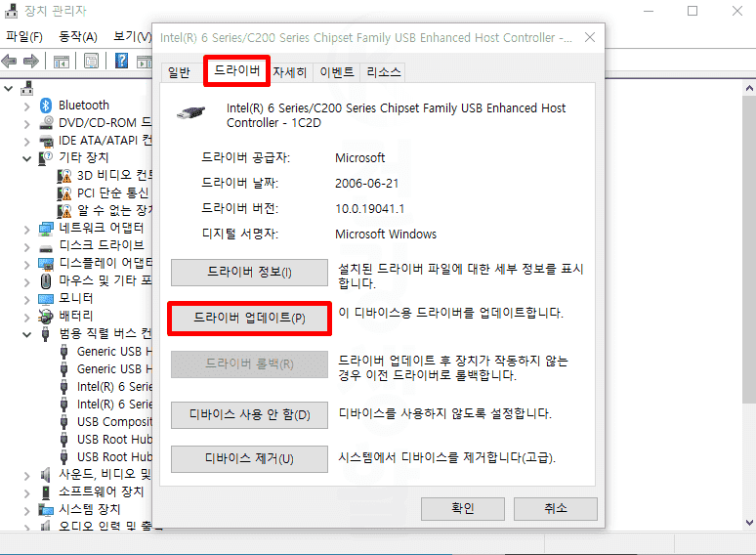Confirm with the 확인 button
This screenshot has width=756, height=555.
click(x=462, y=509)
